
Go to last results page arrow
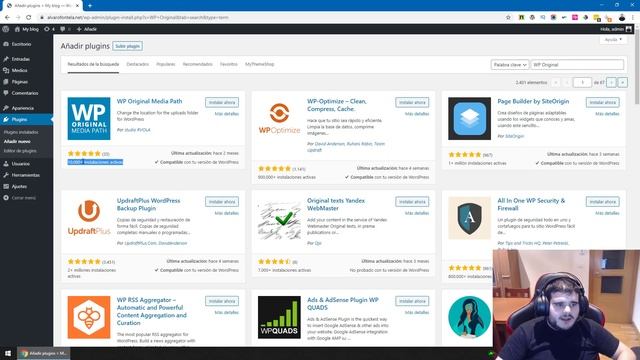click(622, 82)
